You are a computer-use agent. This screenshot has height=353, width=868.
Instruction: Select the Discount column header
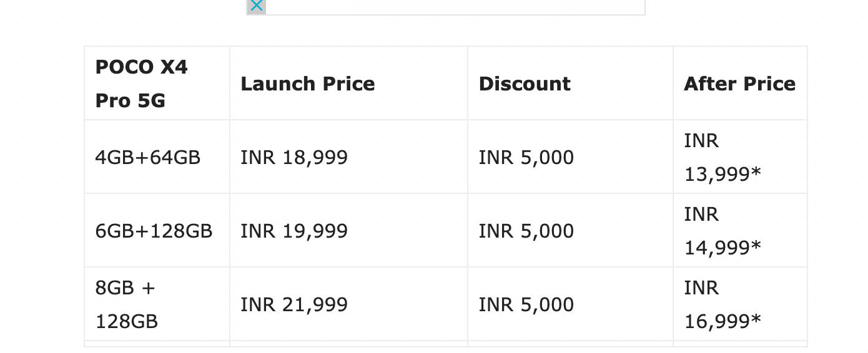525,84
